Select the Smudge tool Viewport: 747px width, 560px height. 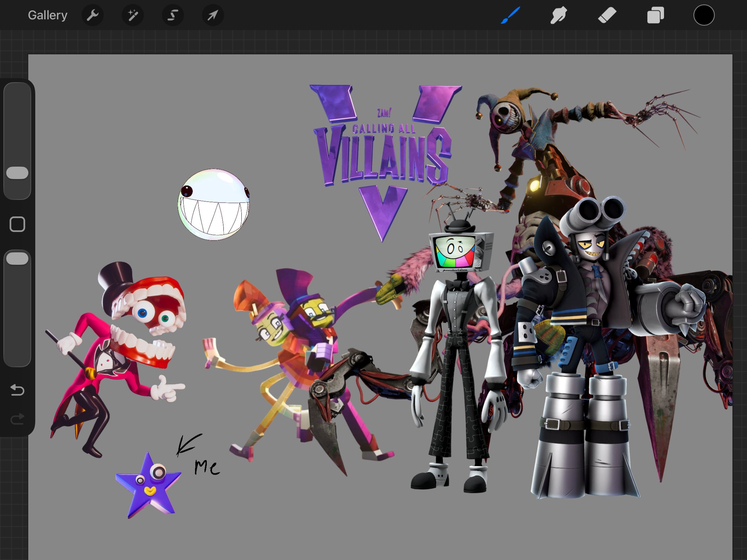[x=559, y=15]
